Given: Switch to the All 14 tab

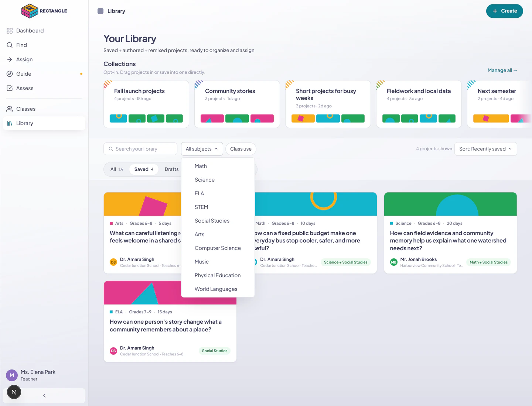Looking at the screenshot, I should click(117, 169).
